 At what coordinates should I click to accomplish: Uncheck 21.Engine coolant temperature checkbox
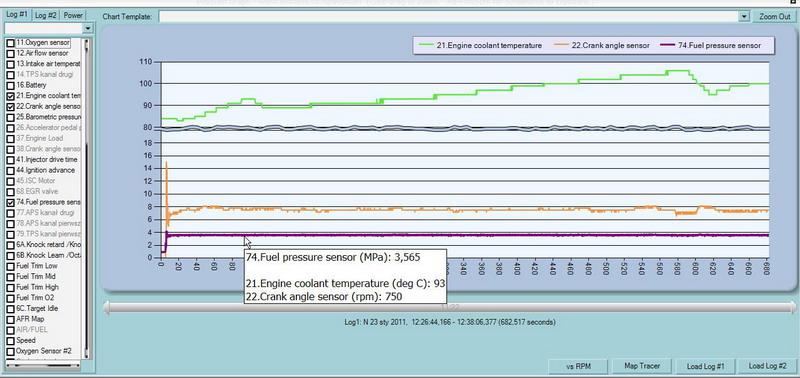pyautogui.click(x=10, y=96)
